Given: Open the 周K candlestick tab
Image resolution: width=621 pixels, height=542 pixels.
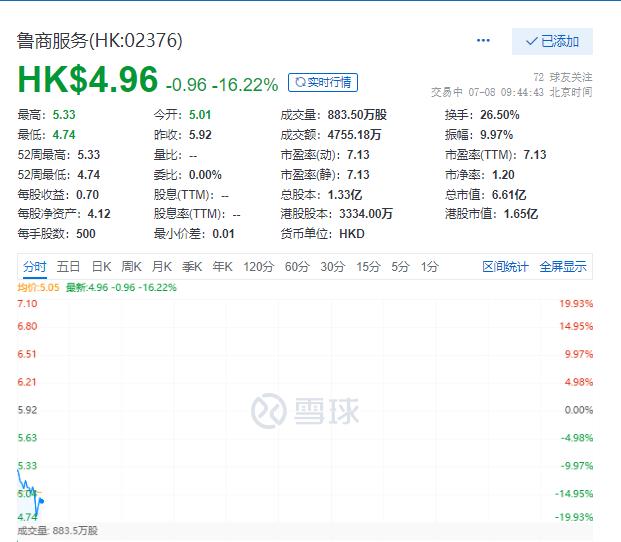Looking at the screenshot, I should tap(131, 266).
